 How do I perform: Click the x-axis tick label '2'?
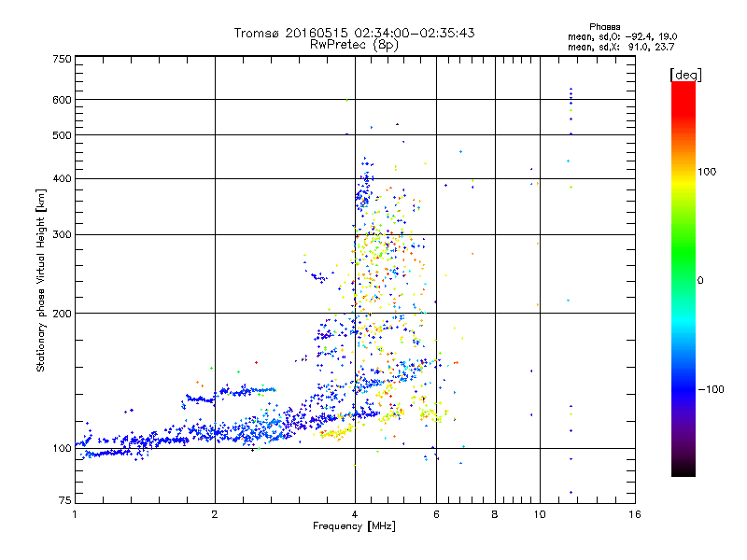(215, 514)
